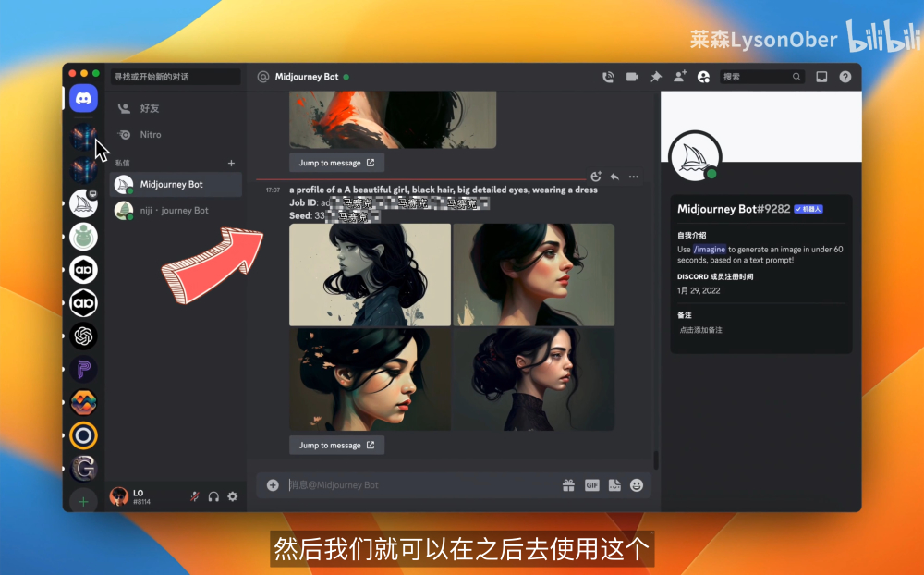This screenshot has height=575, width=924.
Task: Toggle microphone mute in user panel
Action: (x=194, y=496)
